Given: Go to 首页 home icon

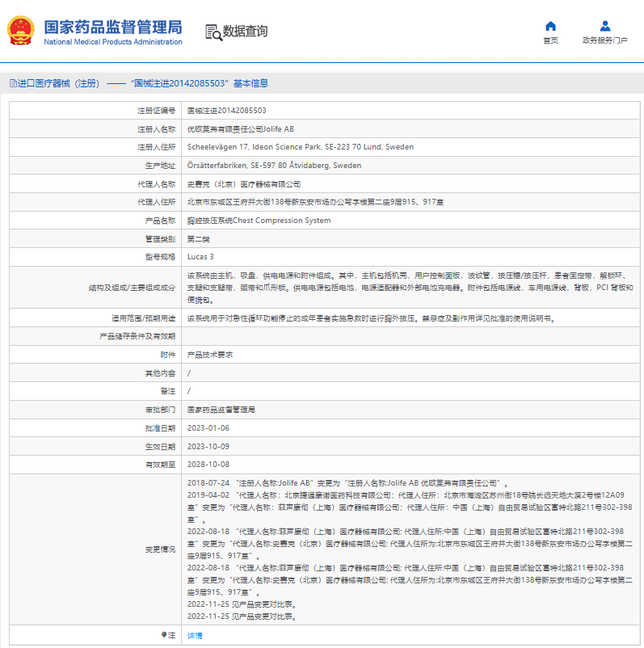Looking at the screenshot, I should (x=550, y=26).
